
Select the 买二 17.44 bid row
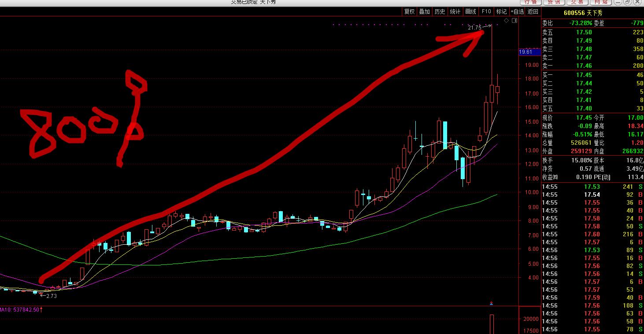(592, 83)
